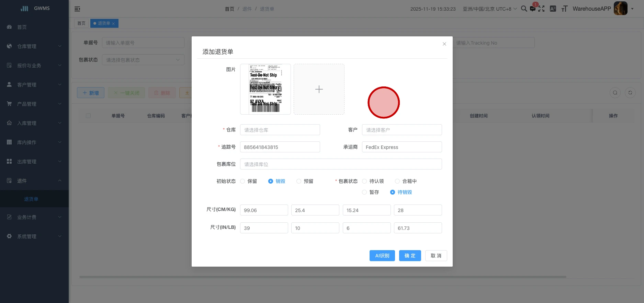
Task: Click the 退件 sidebar icon
Action: click(9, 180)
